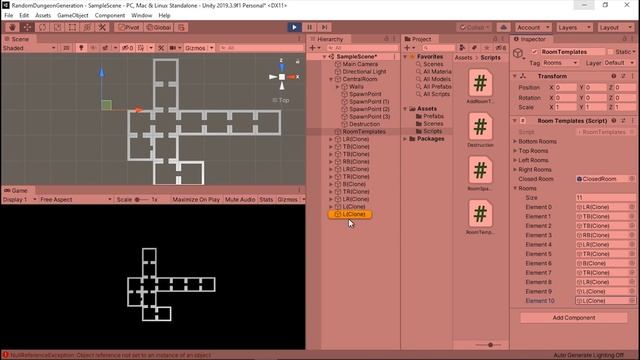This screenshot has width=640, height=360.
Task: Open custom editor tools
Action: (102, 27)
